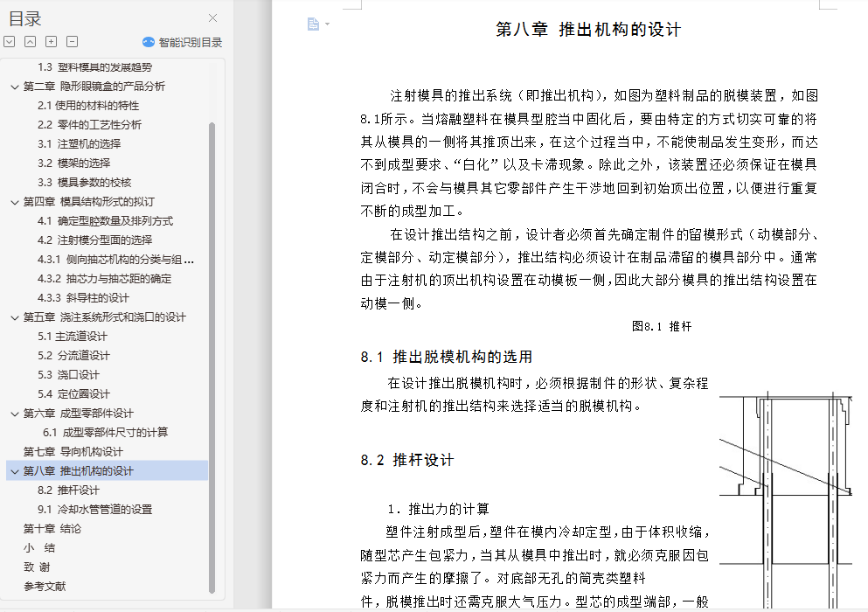Image resolution: width=868 pixels, height=612 pixels.
Task: Collapse 第四章 模具结构形式的拟订
Action: click(x=15, y=202)
